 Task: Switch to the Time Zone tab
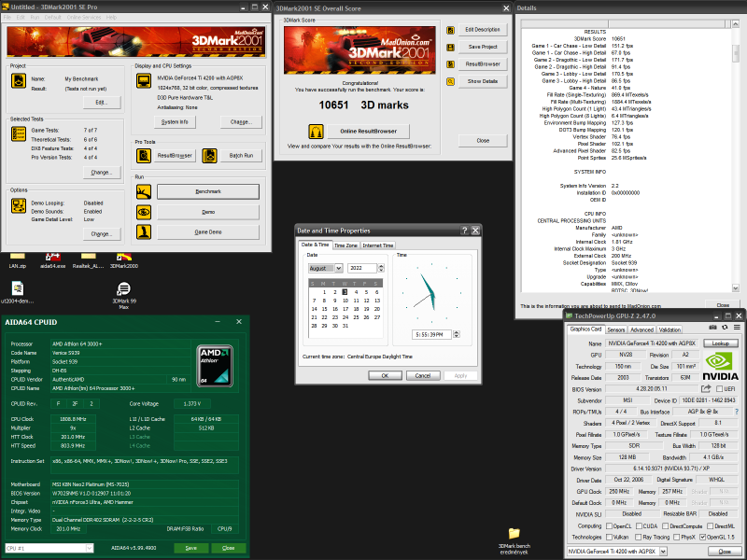(x=345, y=245)
